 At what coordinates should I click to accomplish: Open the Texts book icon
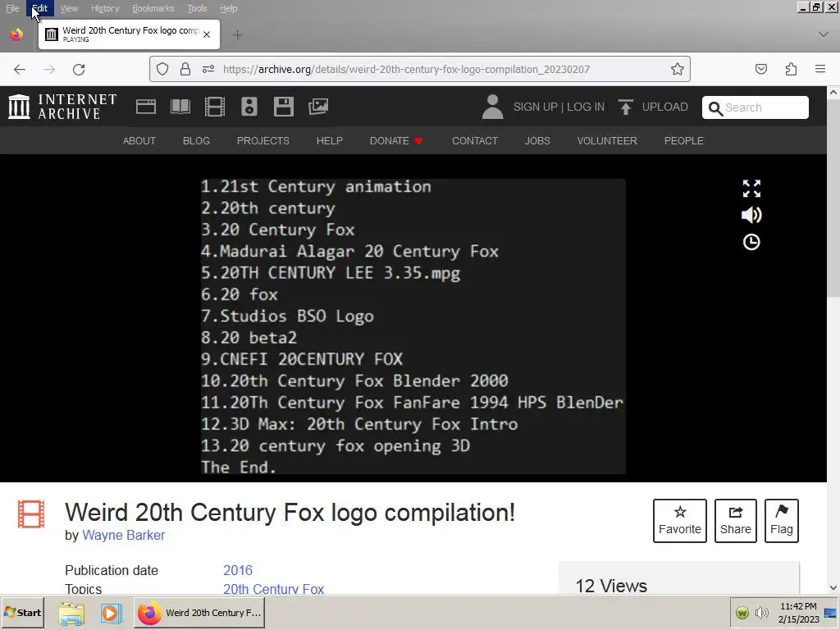point(180,107)
